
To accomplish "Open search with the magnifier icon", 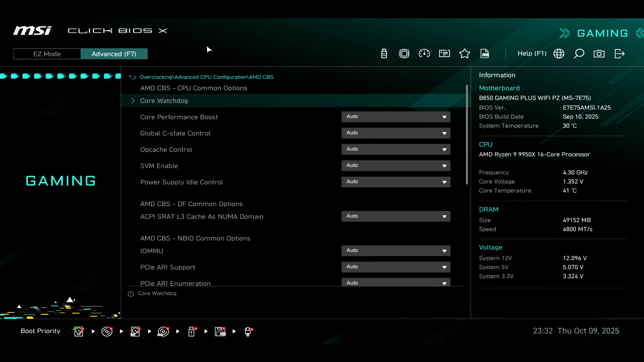I will tap(579, 54).
